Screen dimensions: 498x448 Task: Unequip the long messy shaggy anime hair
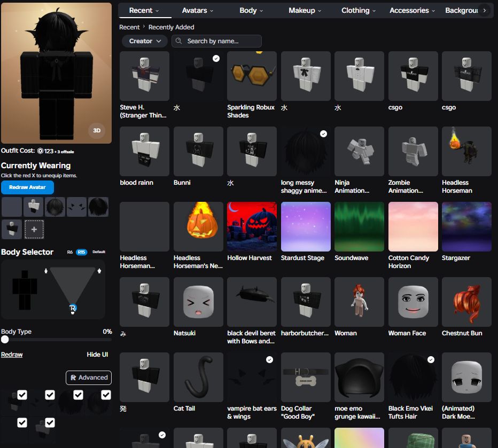click(306, 151)
